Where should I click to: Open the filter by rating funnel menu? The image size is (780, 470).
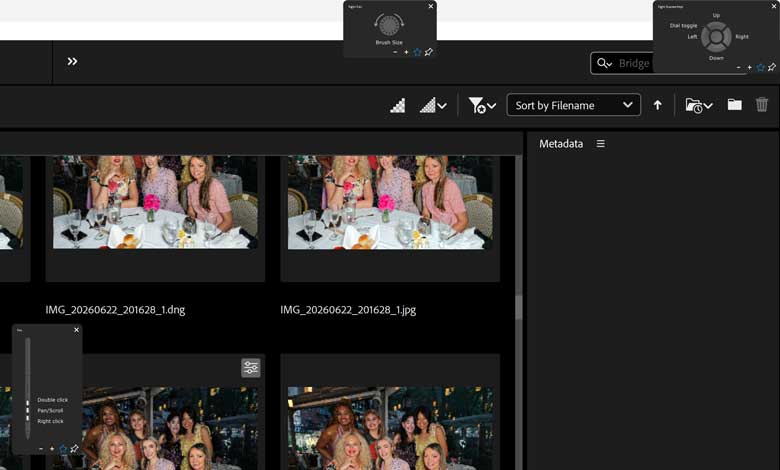[482, 105]
